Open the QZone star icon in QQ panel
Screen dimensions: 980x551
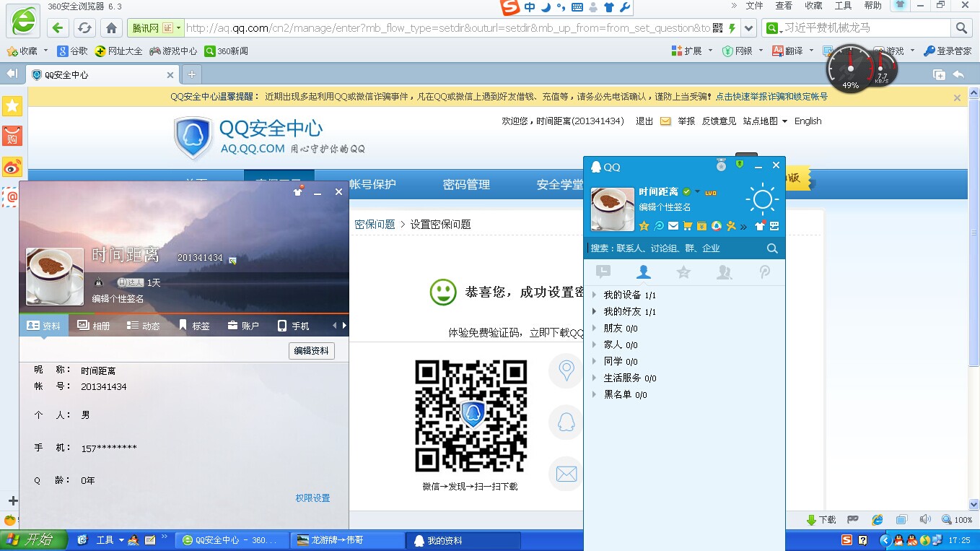(x=644, y=226)
